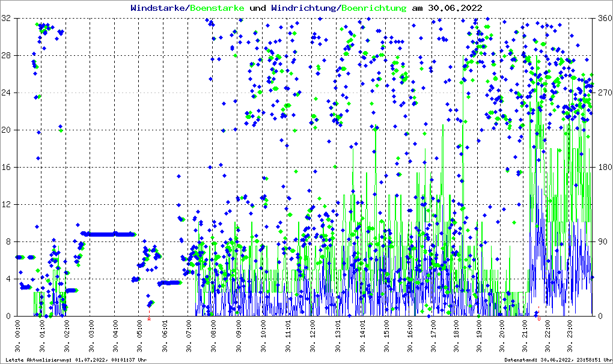Click the 16 label on left axis
This screenshot has height=364, width=613.
click(x=6, y=168)
